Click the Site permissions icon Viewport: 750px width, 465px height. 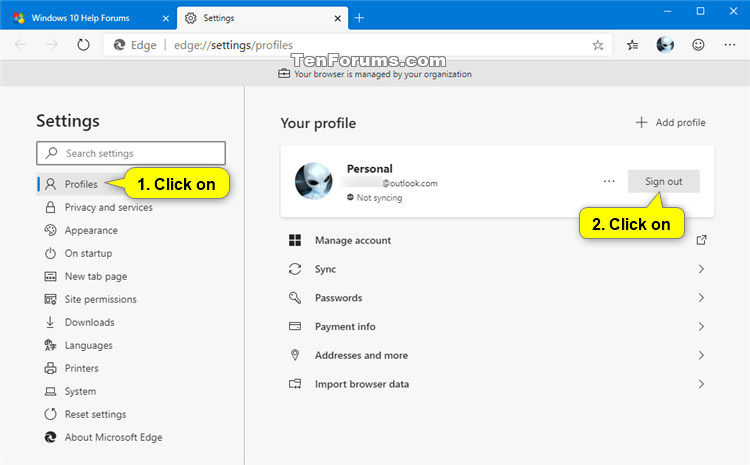(50, 299)
